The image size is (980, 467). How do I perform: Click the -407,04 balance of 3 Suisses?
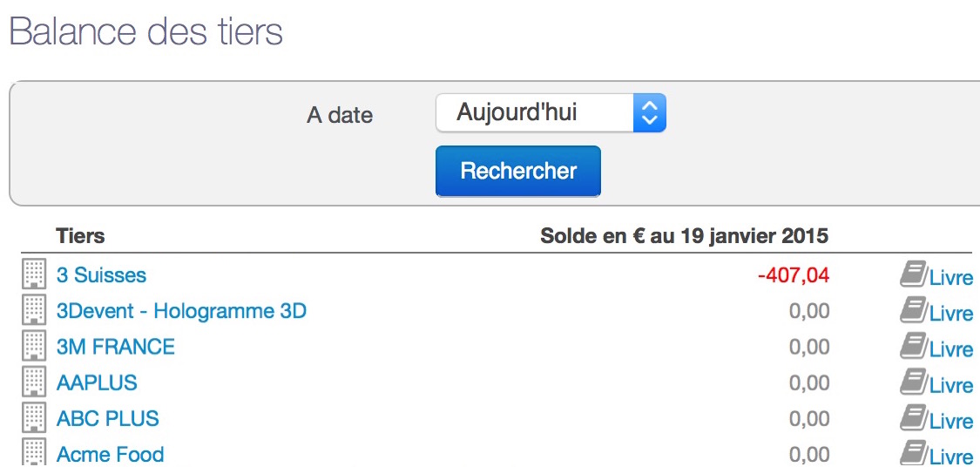tap(793, 275)
